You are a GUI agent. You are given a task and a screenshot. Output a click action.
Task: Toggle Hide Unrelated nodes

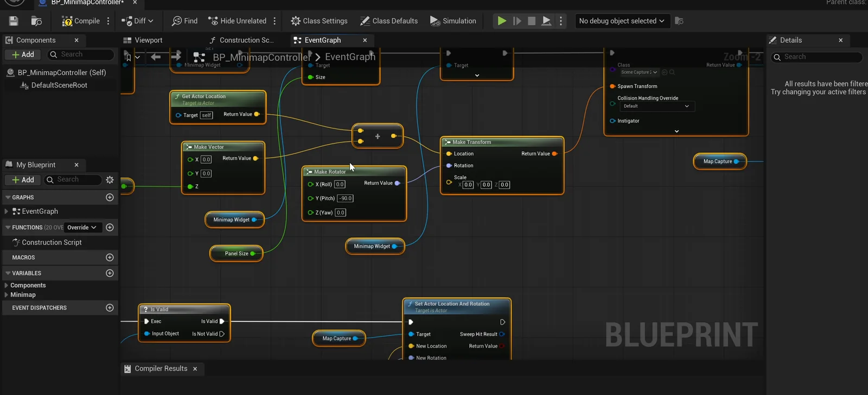(237, 21)
